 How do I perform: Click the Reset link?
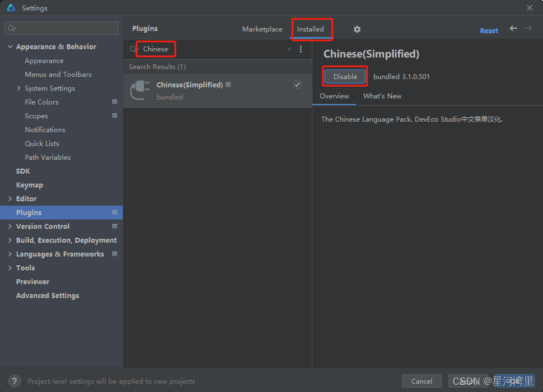[x=489, y=30]
